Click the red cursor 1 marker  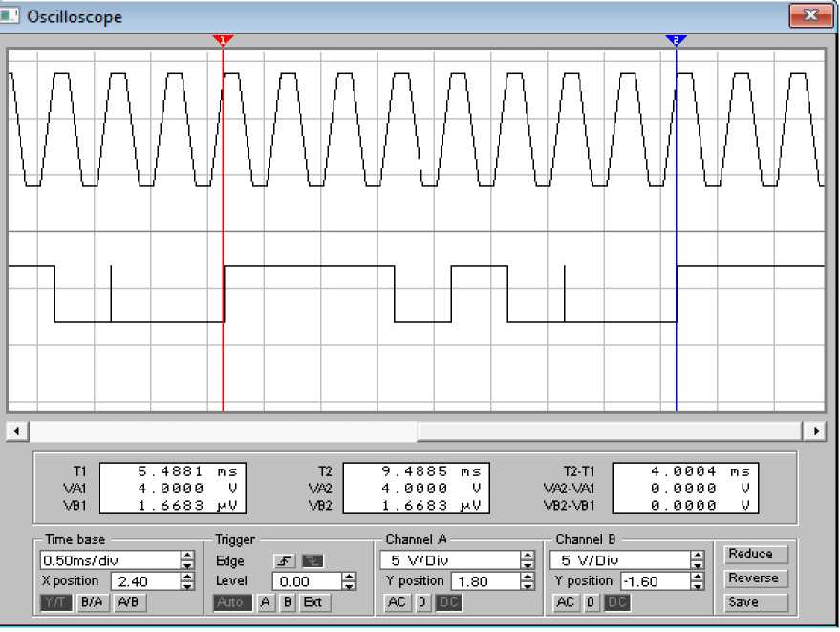[x=223, y=40]
